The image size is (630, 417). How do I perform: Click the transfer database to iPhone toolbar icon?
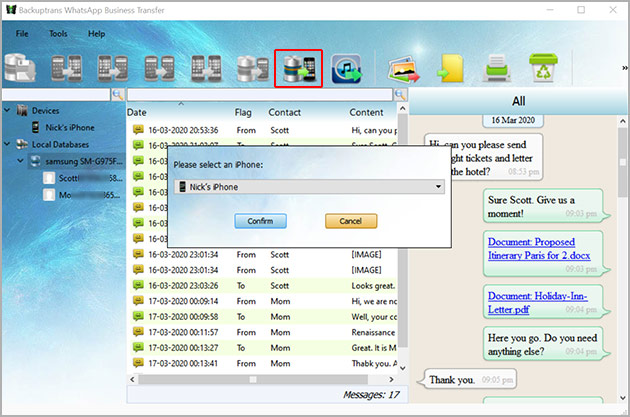[x=297, y=67]
